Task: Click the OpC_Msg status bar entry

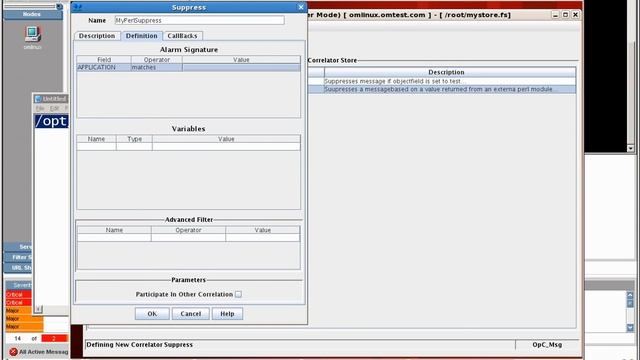Action: pyautogui.click(x=547, y=344)
